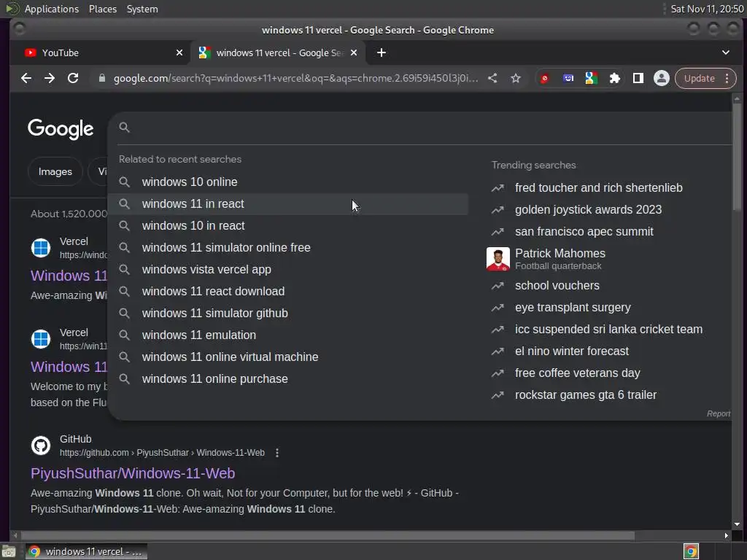747x560 pixels.
Task: Open the PiyushSuthar/Windows-11-Web result link
Action: tap(133, 473)
